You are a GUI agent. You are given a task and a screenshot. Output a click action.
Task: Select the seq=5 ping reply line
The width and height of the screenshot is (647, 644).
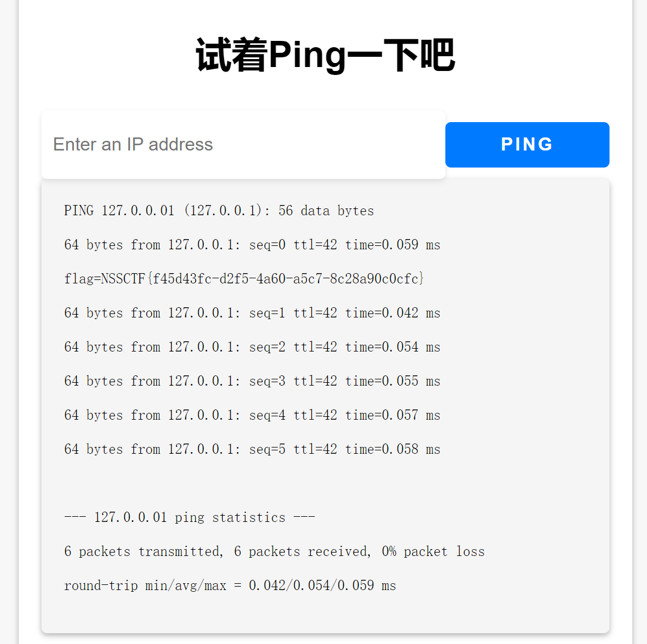[252, 449]
